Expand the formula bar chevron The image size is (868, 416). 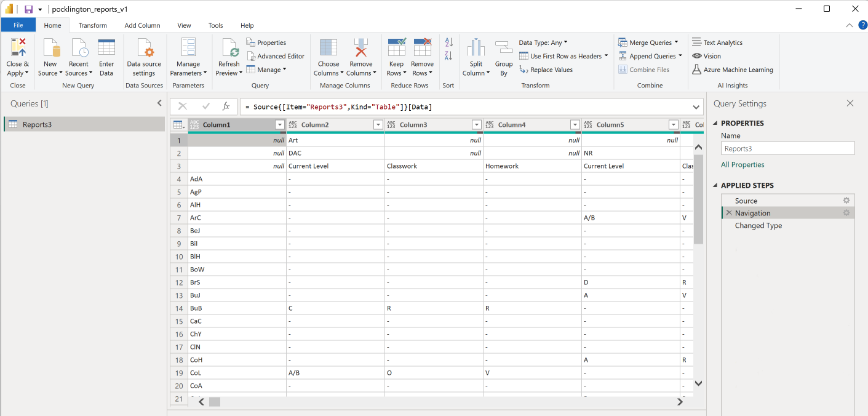[696, 107]
